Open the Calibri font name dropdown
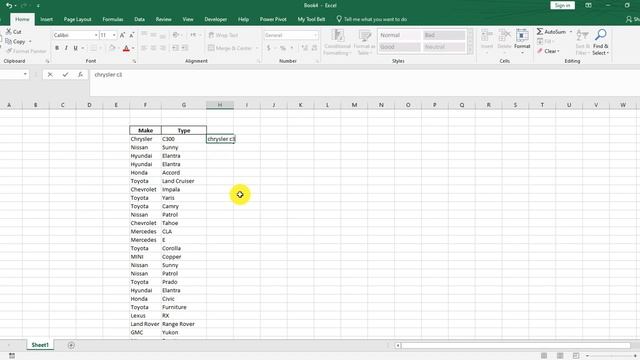The image size is (640, 360). 96,35
